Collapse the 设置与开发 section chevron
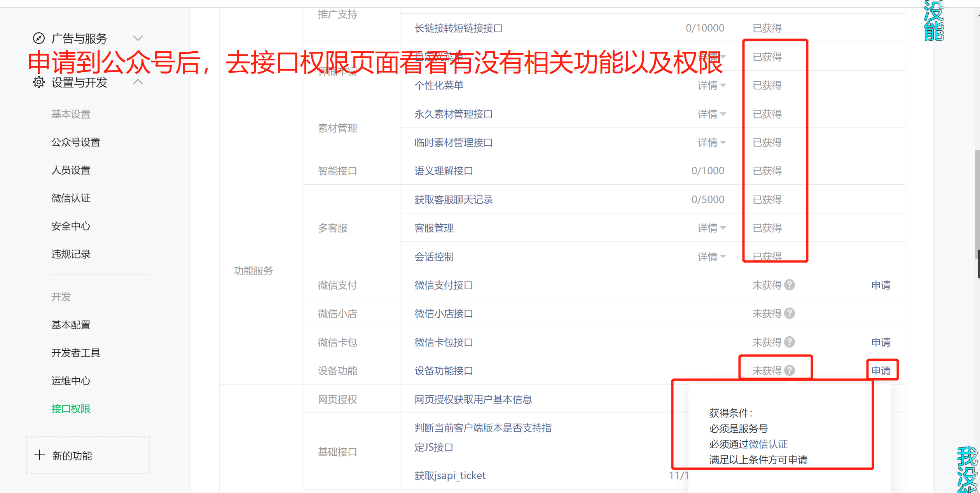 coord(138,81)
